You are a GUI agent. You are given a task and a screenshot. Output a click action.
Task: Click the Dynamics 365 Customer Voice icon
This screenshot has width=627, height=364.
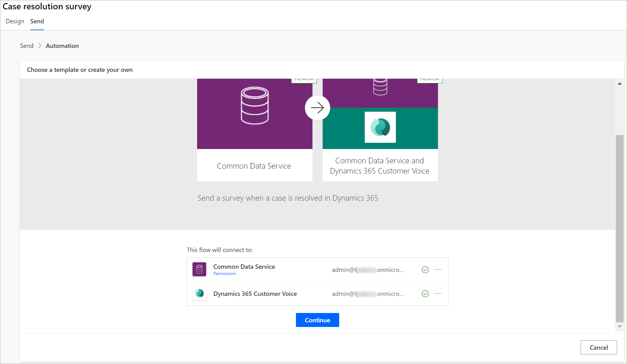click(200, 294)
